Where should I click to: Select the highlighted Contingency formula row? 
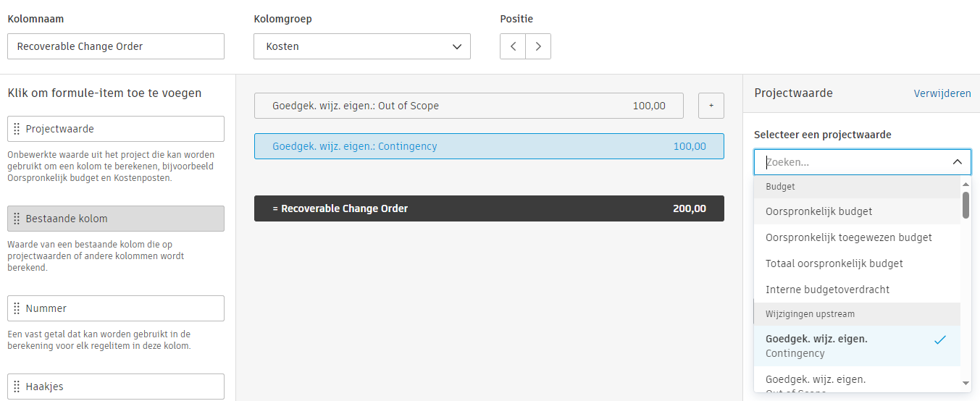tap(489, 146)
